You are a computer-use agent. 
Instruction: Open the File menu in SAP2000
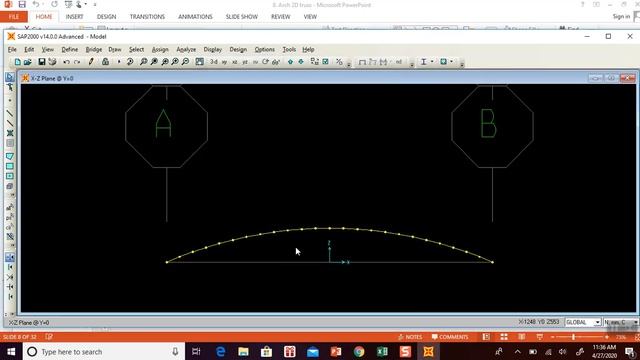[x=12, y=49]
